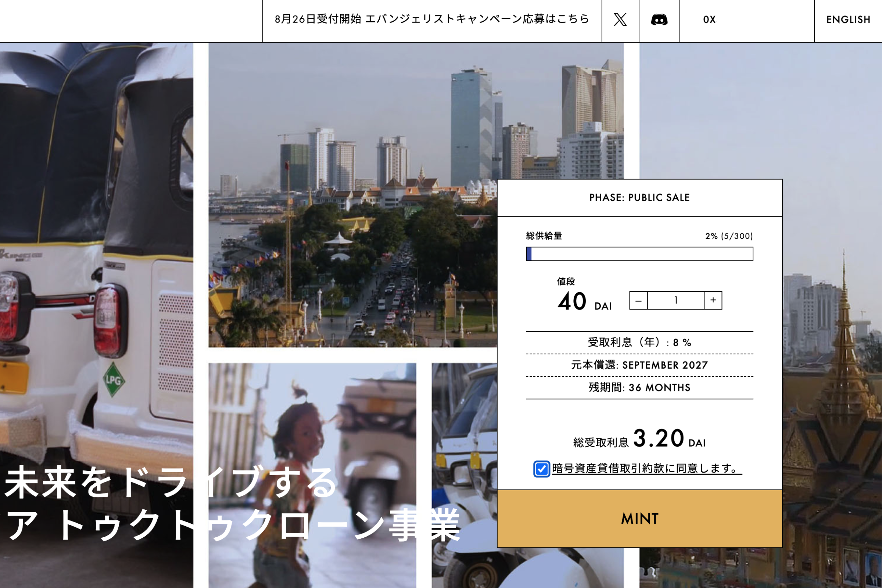This screenshot has width=882, height=588.
Task: Uncheck the terms agreement checkbox
Action: pos(541,469)
